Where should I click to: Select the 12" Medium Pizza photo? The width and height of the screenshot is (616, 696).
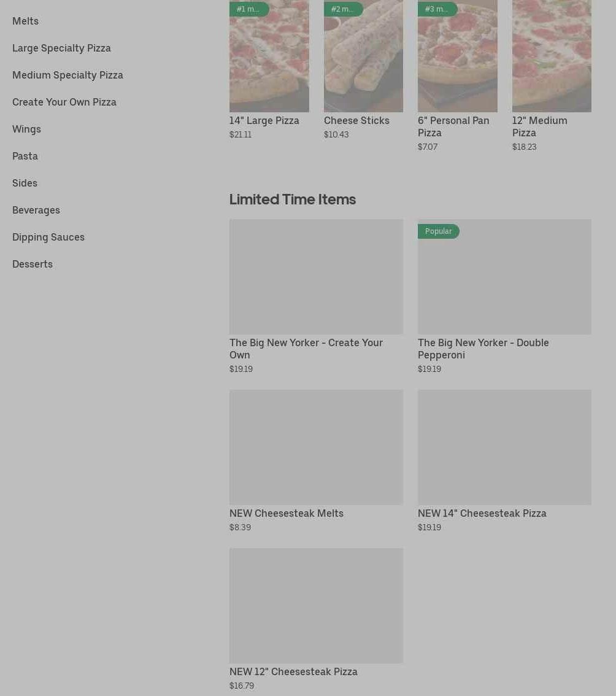point(552,56)
